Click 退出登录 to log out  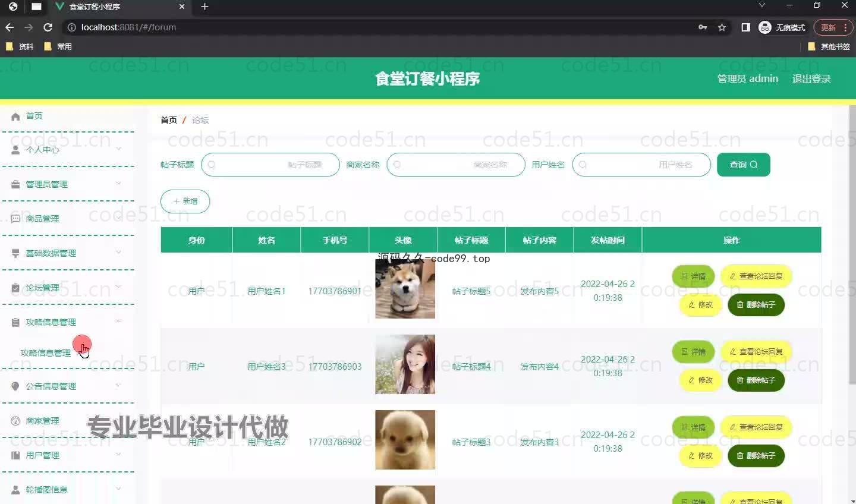(811, 78)
